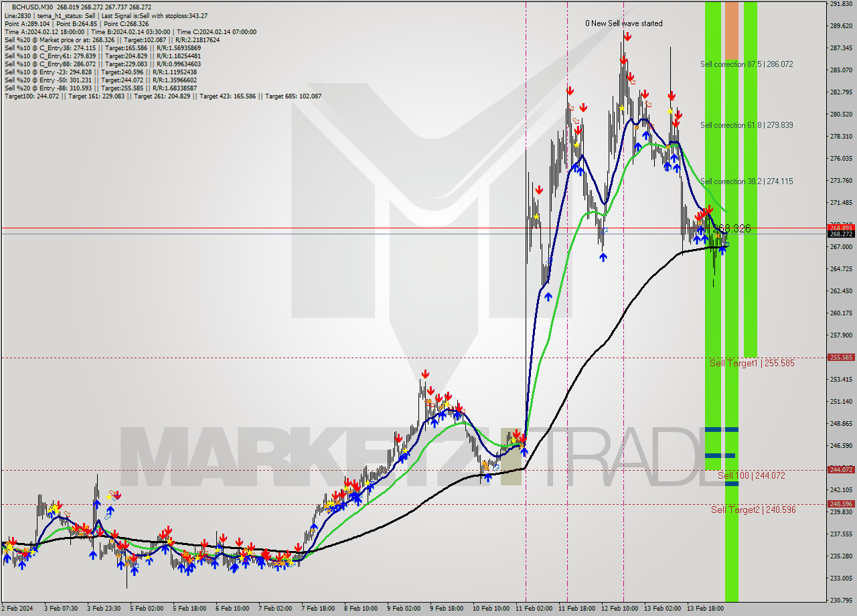Click the 287.345 price axis label
This screenshot has width=857, height=616.
click(841, 48)
